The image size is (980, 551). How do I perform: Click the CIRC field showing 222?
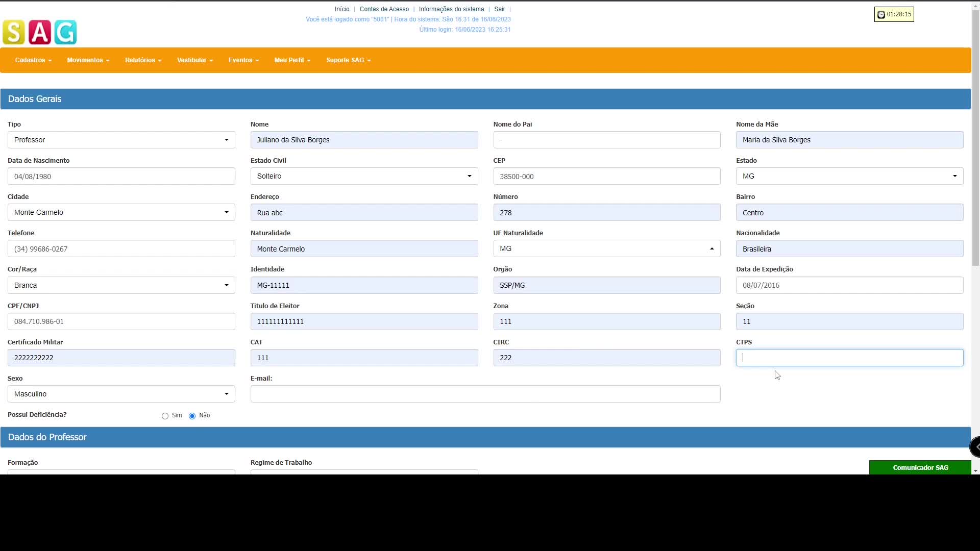pyautogui.click(x=607, y=358)
